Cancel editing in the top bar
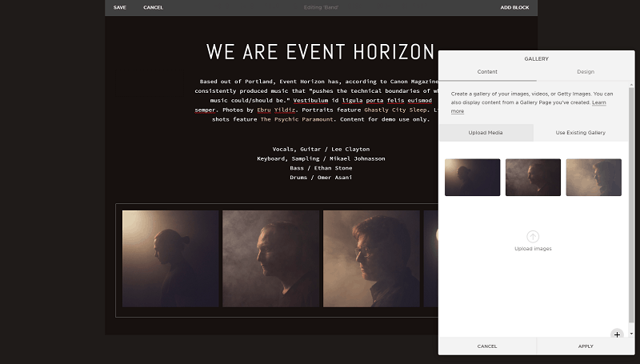The height and width of the screenshot is (364, 640). point(153,7)
